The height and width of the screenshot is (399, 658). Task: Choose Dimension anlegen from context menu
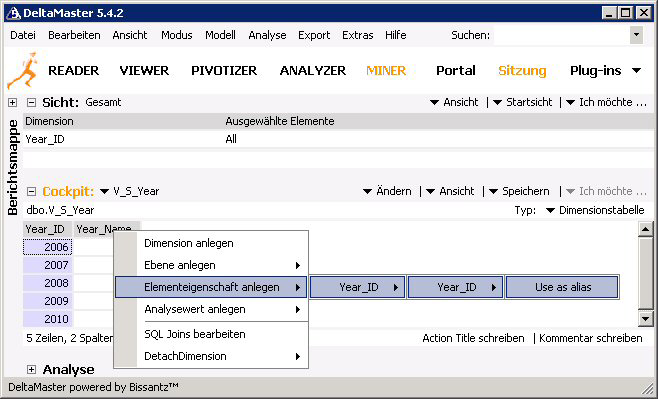pyautogui.click(x=211, y=243)
